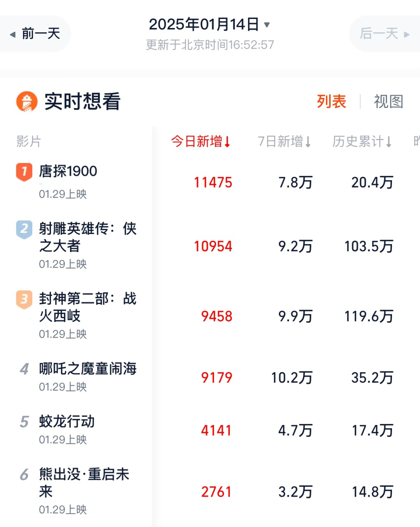
Task: Switch to 视图 chart view
Action: (388, 102)
